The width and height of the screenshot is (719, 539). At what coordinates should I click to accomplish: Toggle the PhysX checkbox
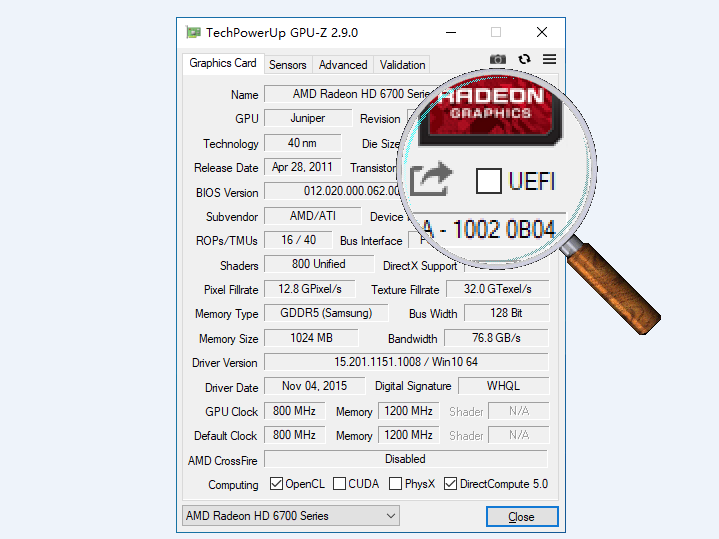click(x=395, y=483)
